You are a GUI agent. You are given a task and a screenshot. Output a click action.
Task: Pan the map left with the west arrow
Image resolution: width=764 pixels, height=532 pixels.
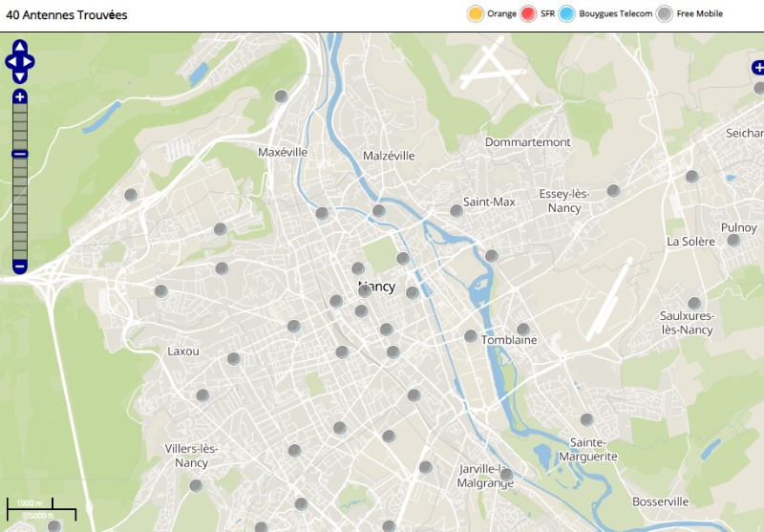10,61
